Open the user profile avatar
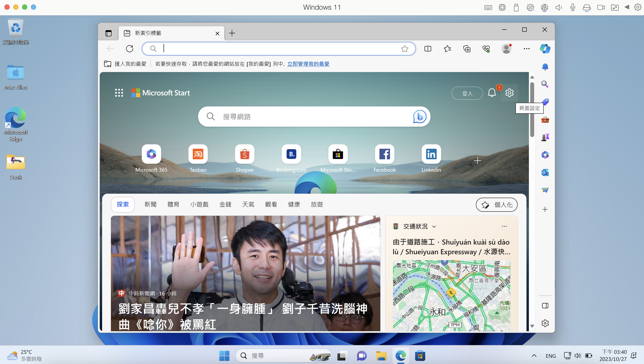Image resolution: width=644 pixels, height=364 pixels. (x=506, y=48)
